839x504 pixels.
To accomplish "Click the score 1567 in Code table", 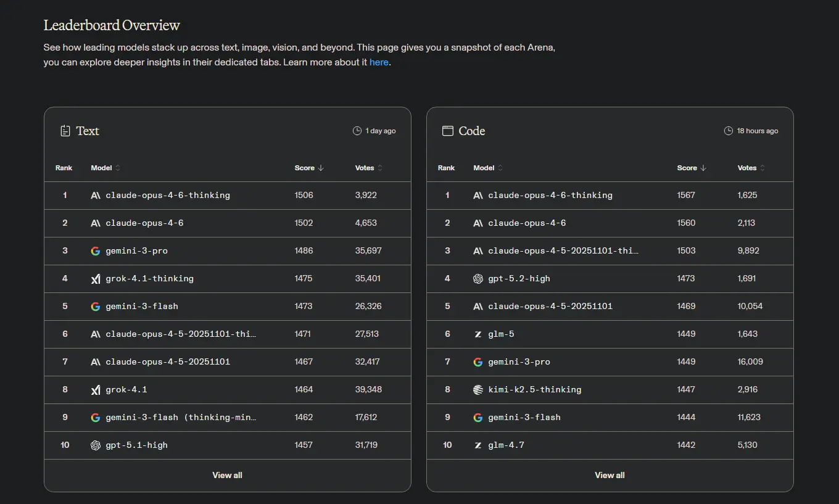I will pos(686,196).
